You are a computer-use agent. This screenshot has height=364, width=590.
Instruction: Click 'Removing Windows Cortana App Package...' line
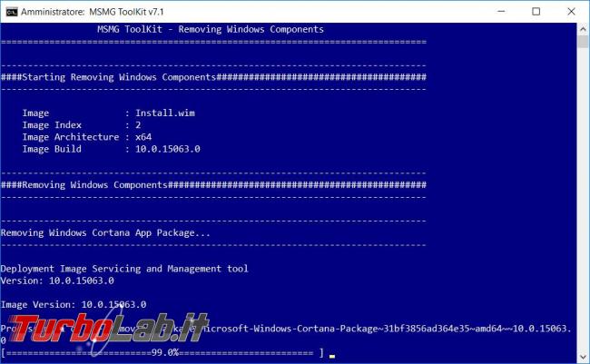pyautogui.click(x=105, y=232)
